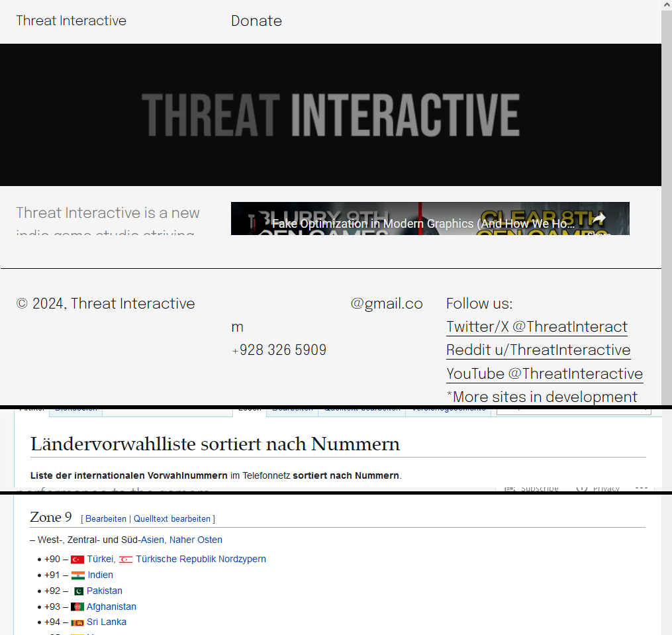Open the 'Asien' link
The width and height of the screenshot is (672, 635).
point(152,540)
